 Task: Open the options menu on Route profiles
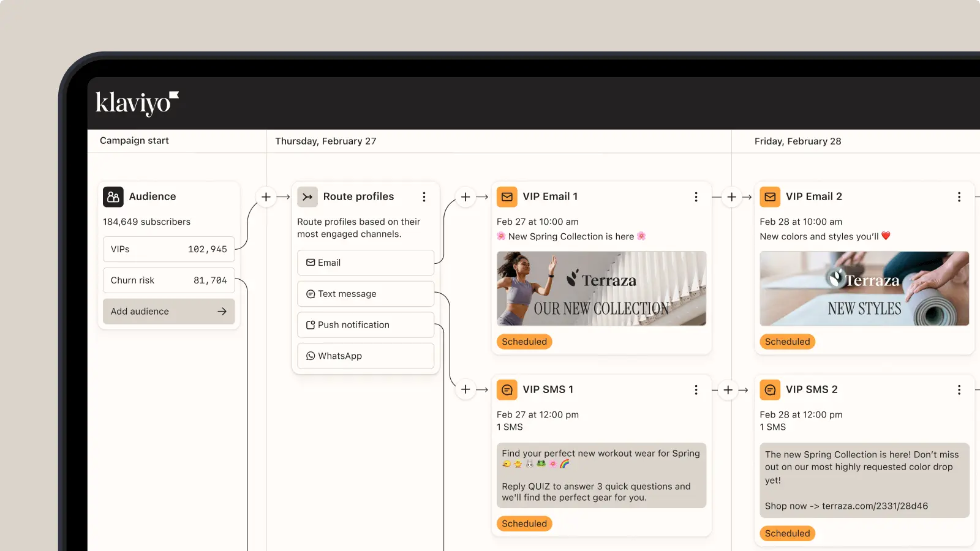coord(424,197)
